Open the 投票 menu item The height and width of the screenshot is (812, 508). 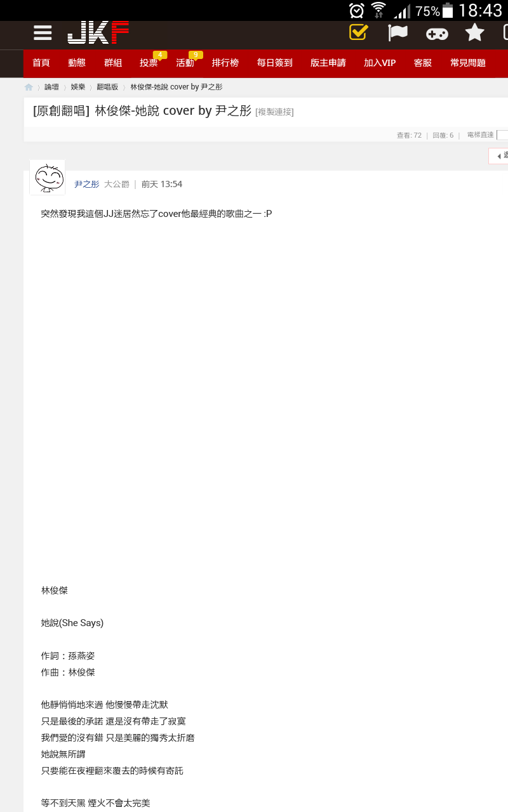coord(149,63)
